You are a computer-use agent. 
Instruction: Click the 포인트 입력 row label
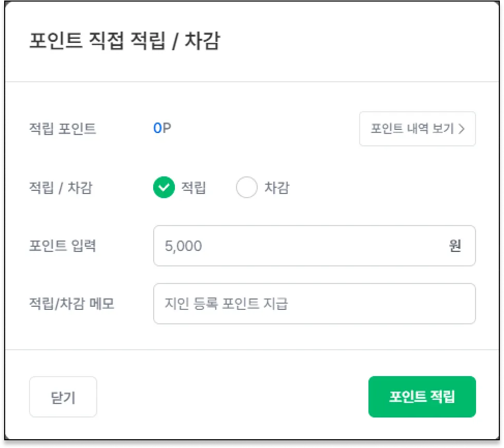click(63, 246)
